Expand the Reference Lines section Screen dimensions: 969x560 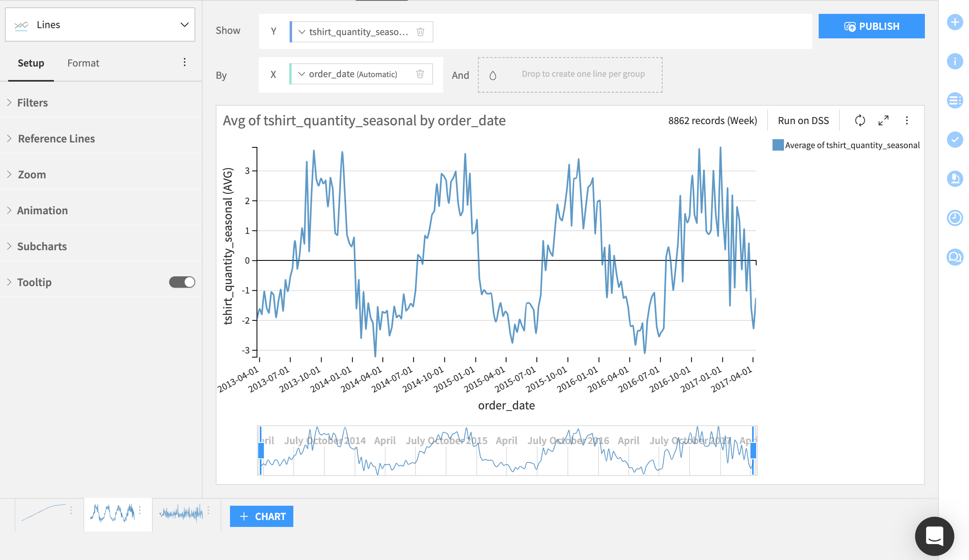coord(56,138)
